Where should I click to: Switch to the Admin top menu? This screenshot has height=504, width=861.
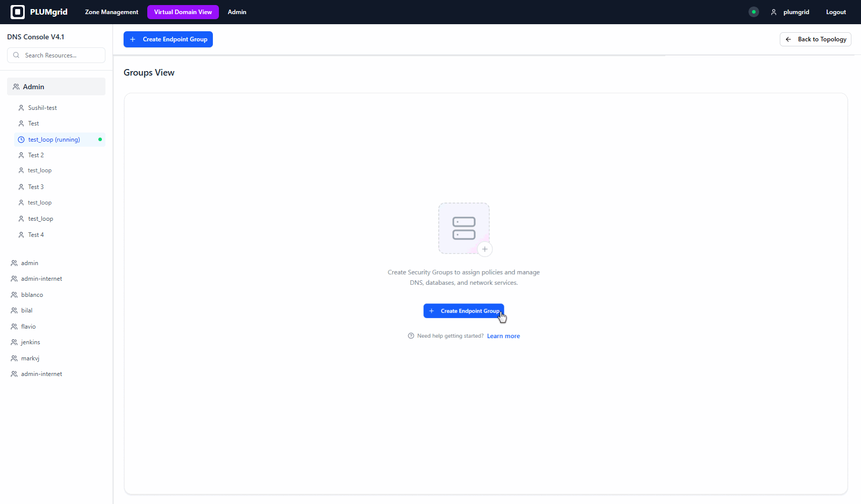[x=237, y=12]
